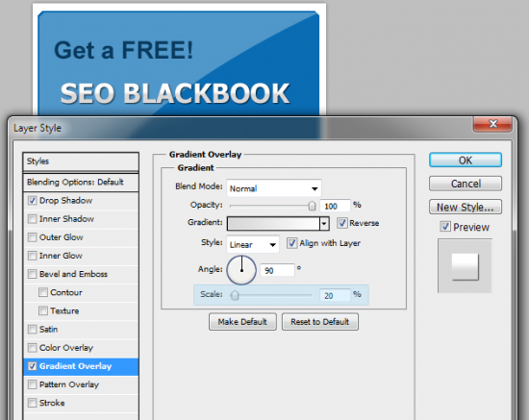
Task: Enable the Bevel and Emboss checkbox
Action: pyautogui.click(x=32, y=274)
